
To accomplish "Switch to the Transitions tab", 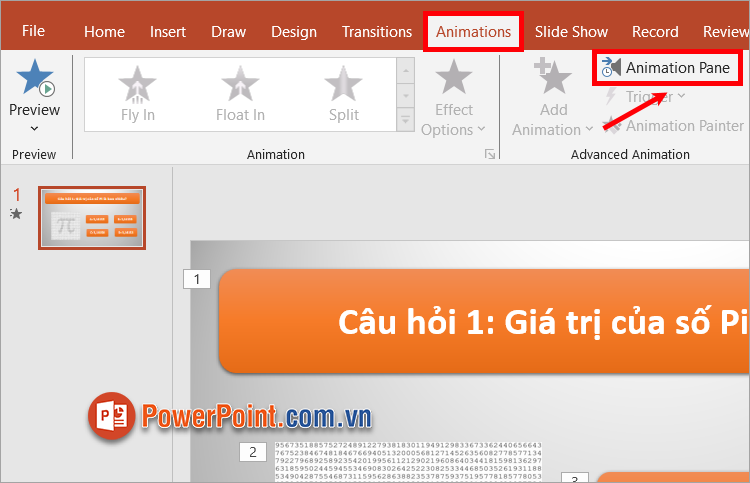I will coord(377,32).
